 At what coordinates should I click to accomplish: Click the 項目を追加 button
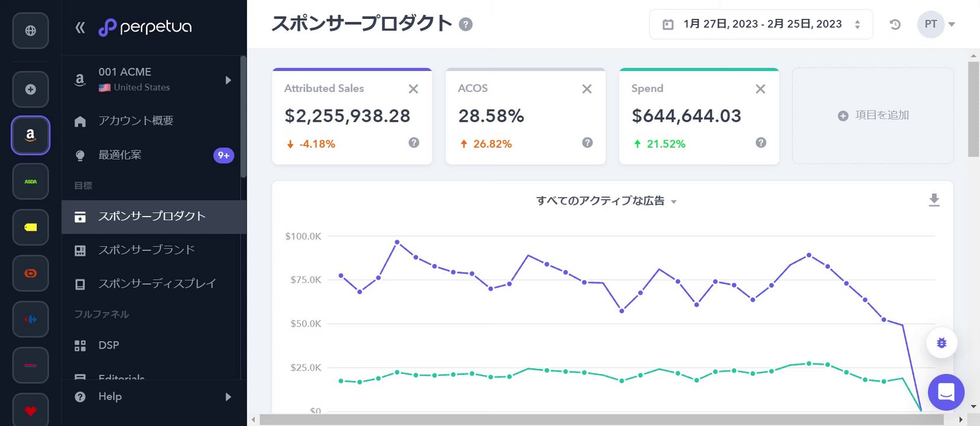[x=873, y=115]
